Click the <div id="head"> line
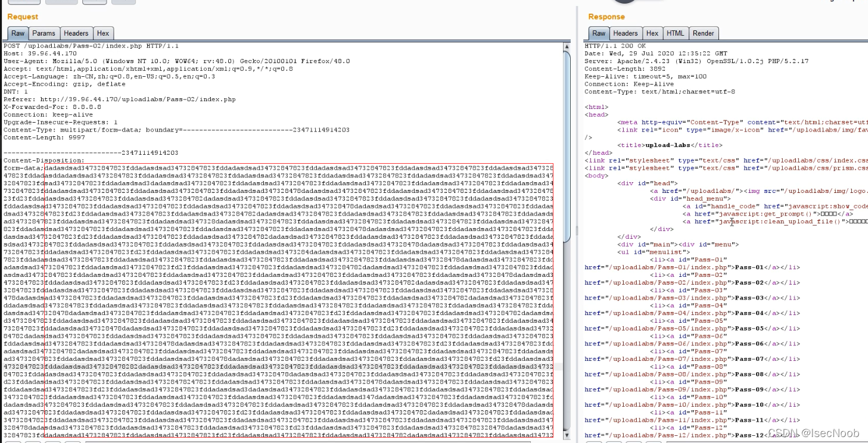 (x=648, y=183)
